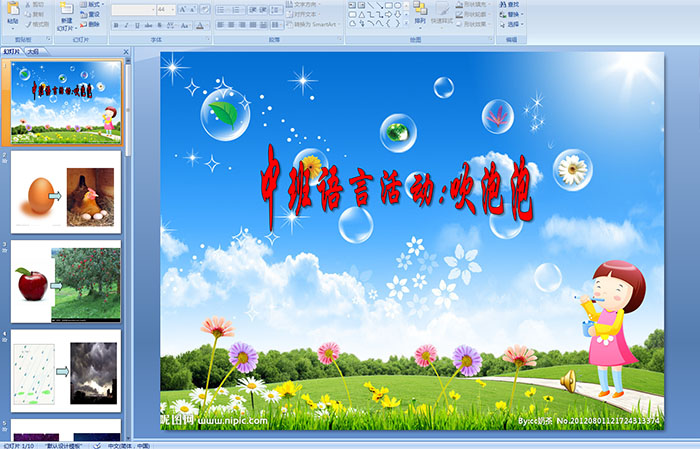Choose the Isosceles Triangle shape
The width and height of the screenshot is (700, 449).
tap(362, 15)
